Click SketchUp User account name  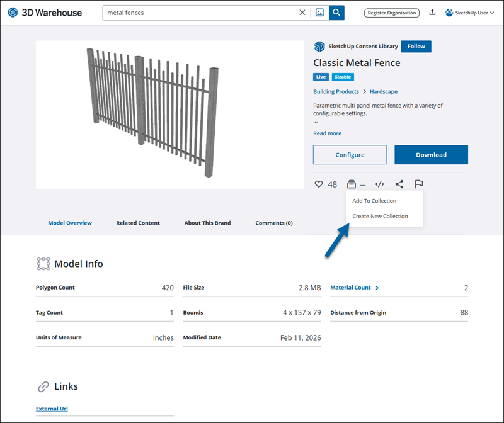coord(471,13)
